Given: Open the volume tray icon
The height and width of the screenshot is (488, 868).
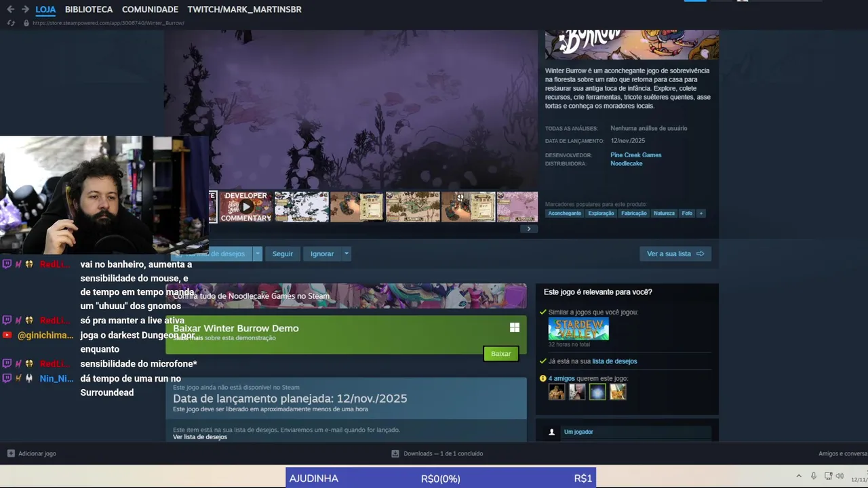Looking at the screenshot, I should (840, 476).
